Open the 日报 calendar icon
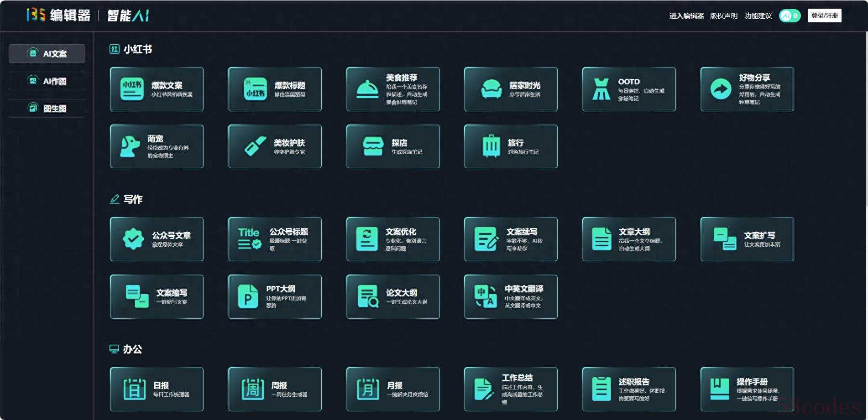Viewport: 868px width, 420px height. pyautogui.click(x=134, y=389)
